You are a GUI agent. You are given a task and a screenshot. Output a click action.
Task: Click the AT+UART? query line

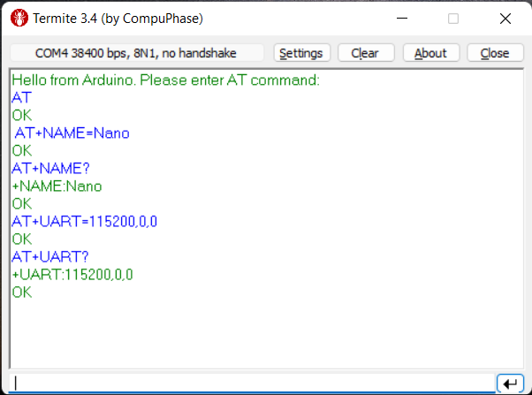click(x=49, y=257)
